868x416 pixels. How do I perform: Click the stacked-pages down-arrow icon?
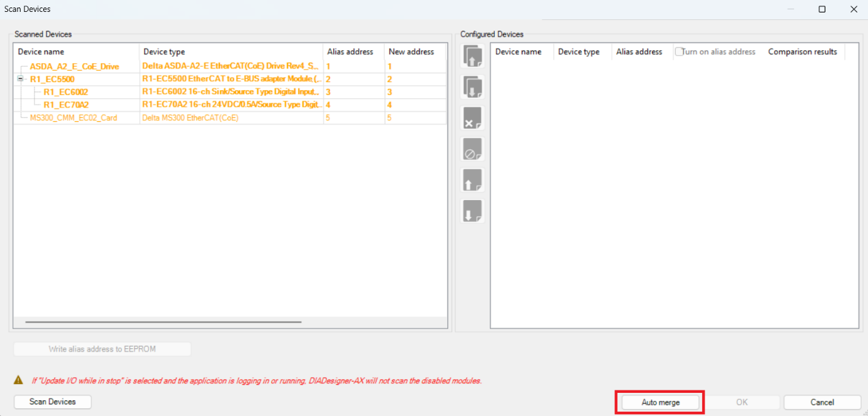coord(472,87)
